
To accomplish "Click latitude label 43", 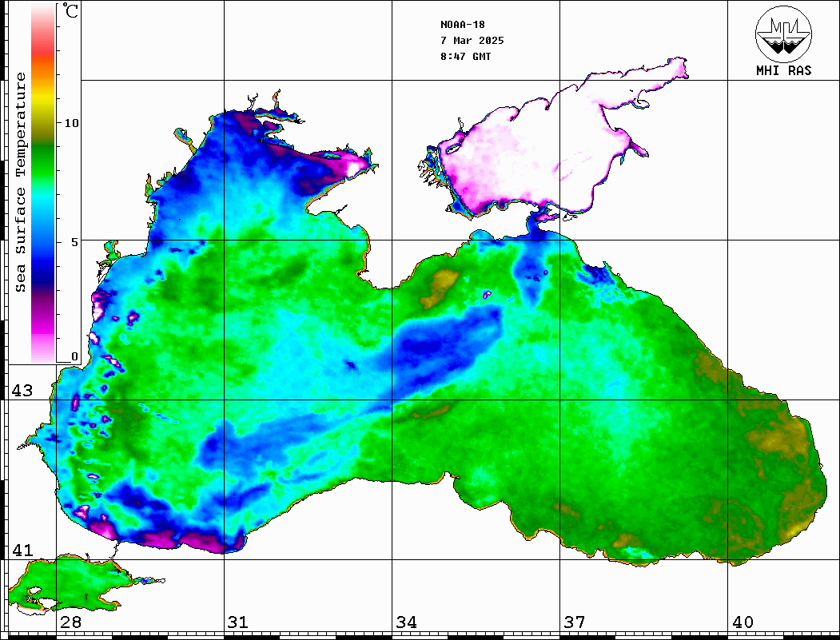I will pyautogui.click(x=22, y=391).
